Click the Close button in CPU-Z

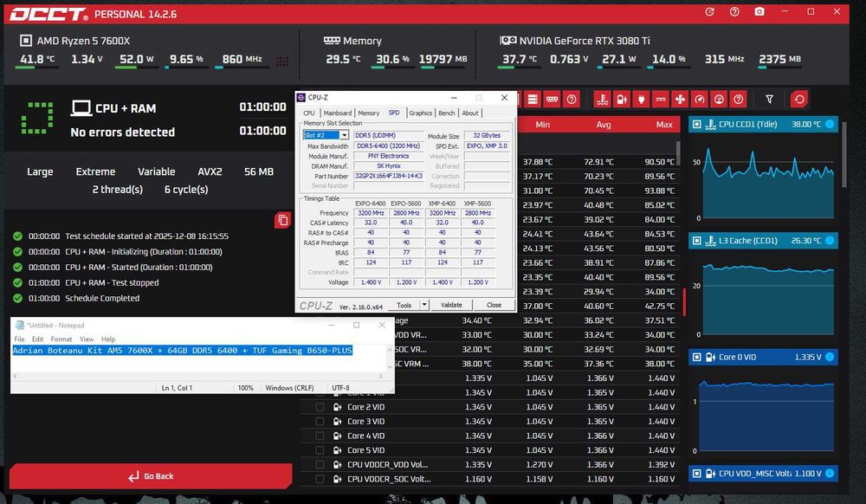[x=494, y=305]
